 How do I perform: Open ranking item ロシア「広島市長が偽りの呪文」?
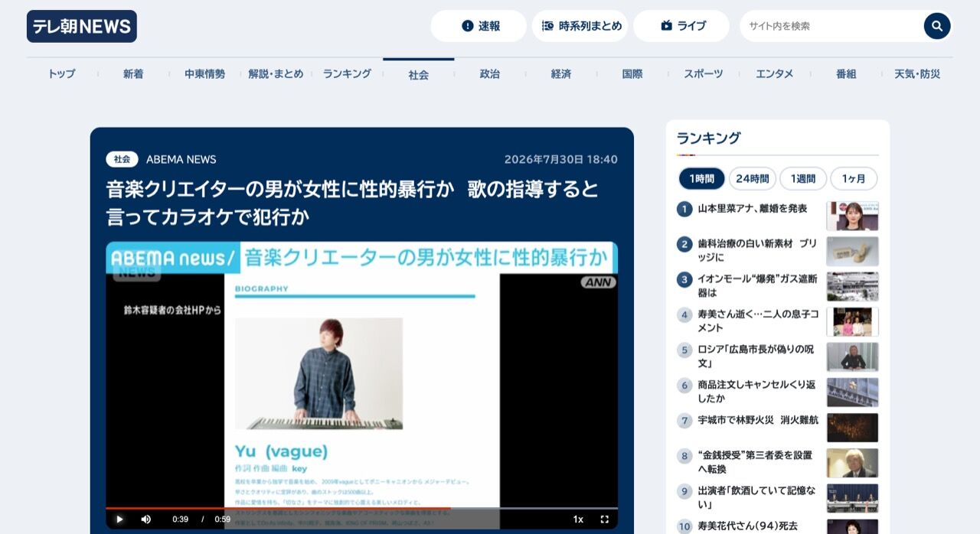755,356
